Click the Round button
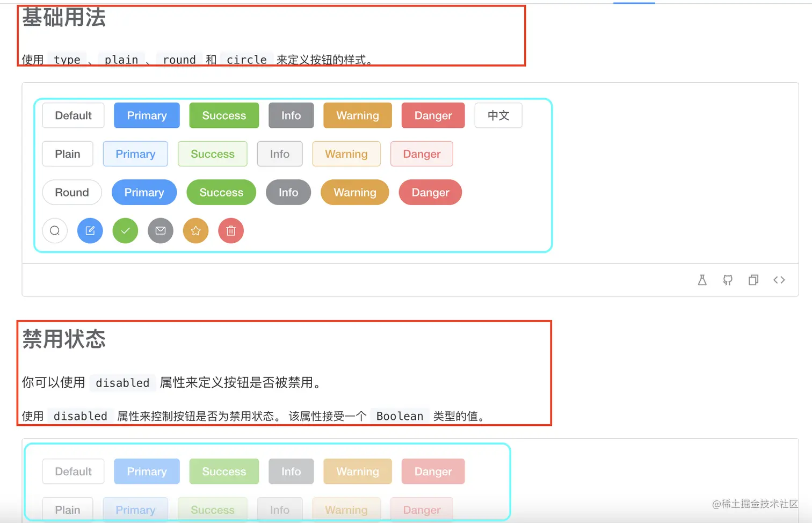The width and height of the screenshot is (812, 523). (x=71, y=192)
